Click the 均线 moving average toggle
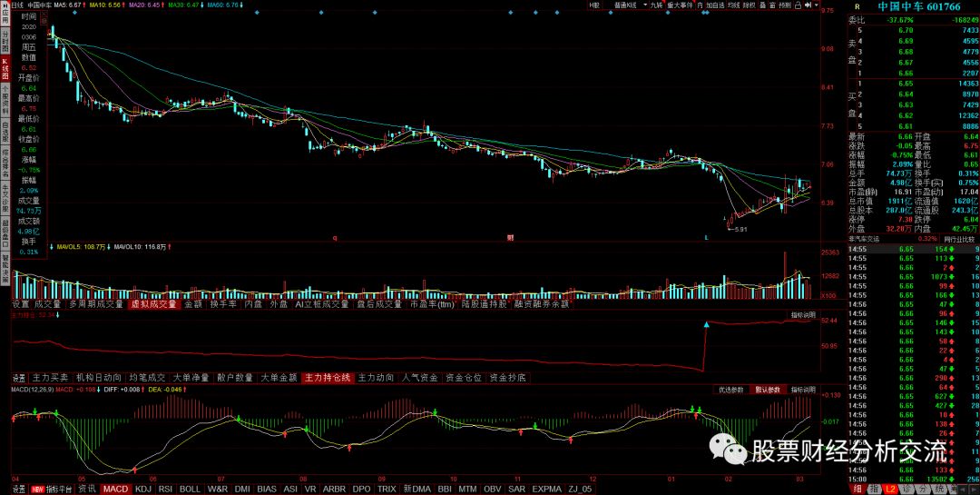 734,5
